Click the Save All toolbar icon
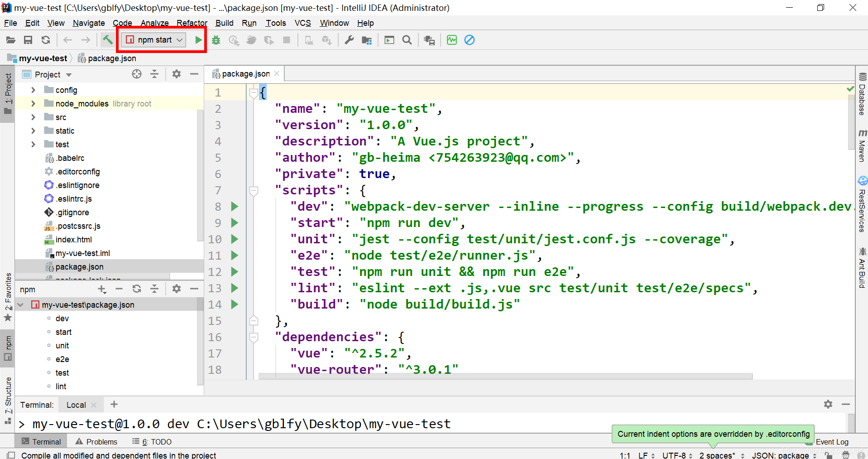Image resolution: width=868 pixels, height=459 pixels. click(x=28, y=40)
